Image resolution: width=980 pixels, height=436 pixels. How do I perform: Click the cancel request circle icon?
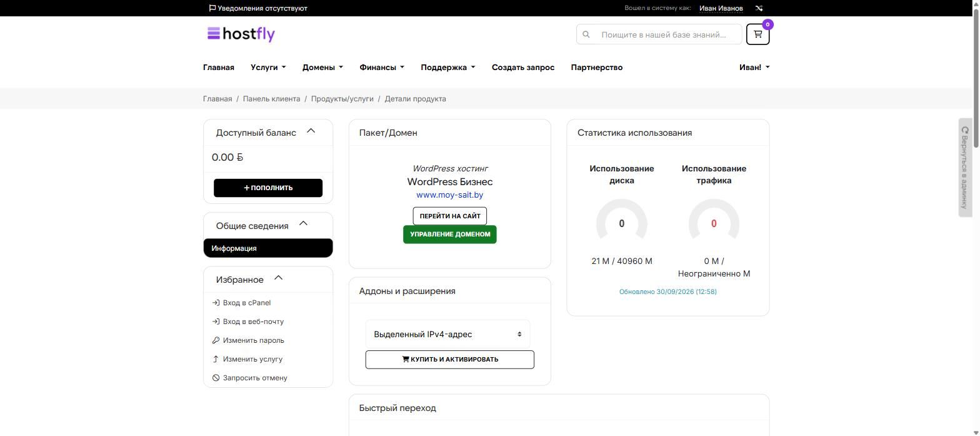(x=216, y=378)
